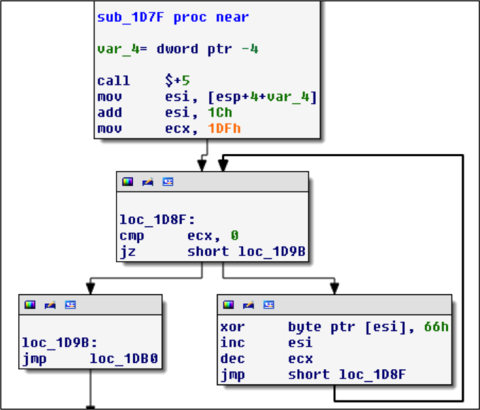Click group nodes icon in loc_1D8F node header

(x=168, y=182)
